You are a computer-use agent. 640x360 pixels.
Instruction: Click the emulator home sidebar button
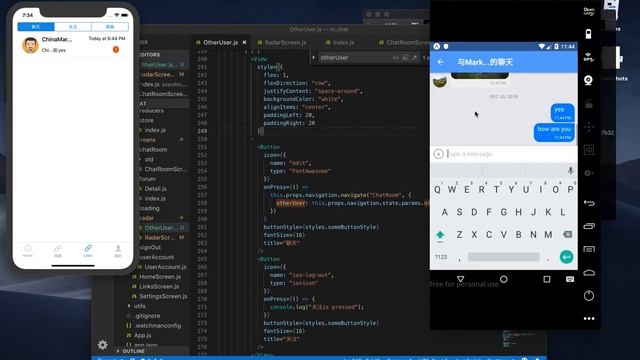(589, 272)
